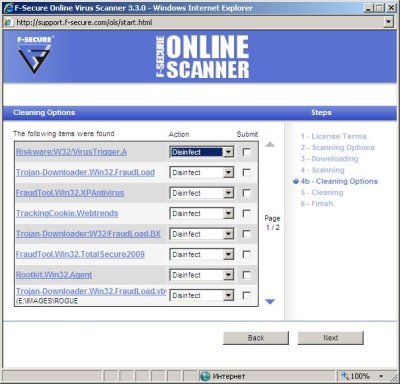The width and height of the screenshot is (400, 384).
Task: Tick the Submit checkbox for TrackingCookie.Webtrends
Action: 247,214
